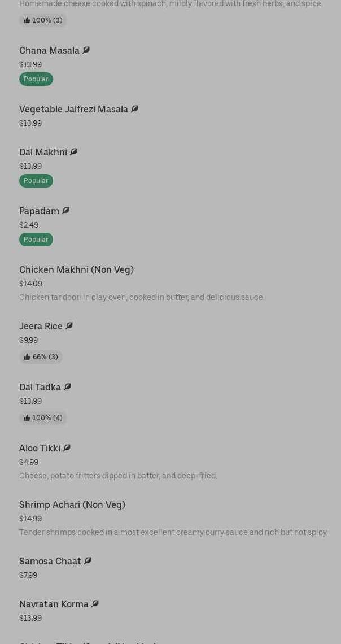This screenshot has width=341, height=644.
Task: Click the leaf icon next to Papadam
Action: 65,211
